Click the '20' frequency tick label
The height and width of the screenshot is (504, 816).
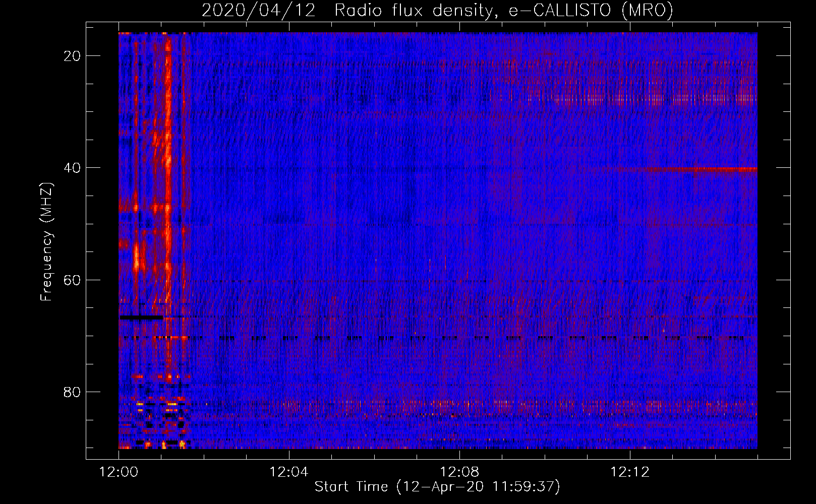tap(72, 56)
